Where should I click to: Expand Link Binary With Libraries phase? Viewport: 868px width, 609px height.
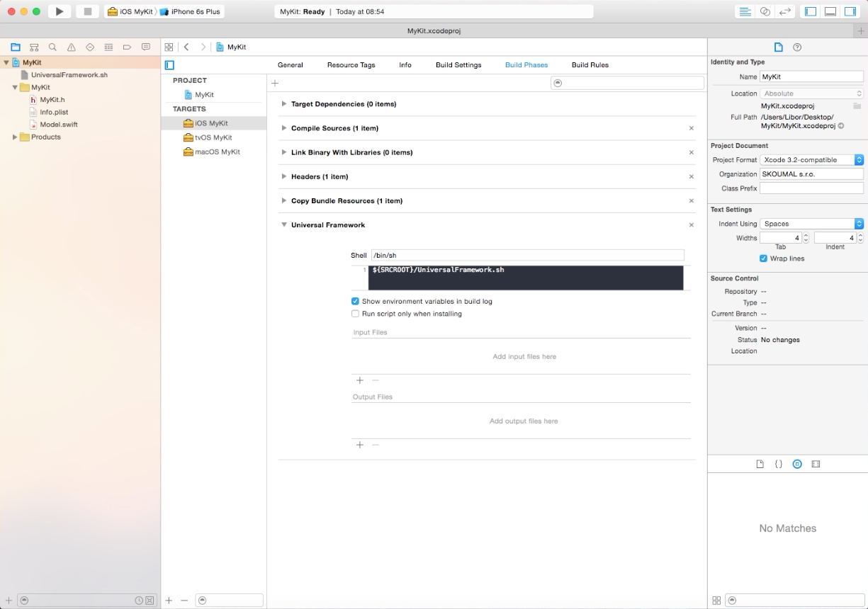284,152
